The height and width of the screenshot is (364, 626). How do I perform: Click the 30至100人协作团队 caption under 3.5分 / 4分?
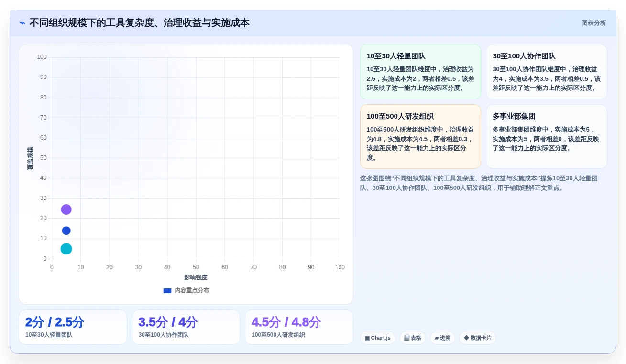(164, 335)
